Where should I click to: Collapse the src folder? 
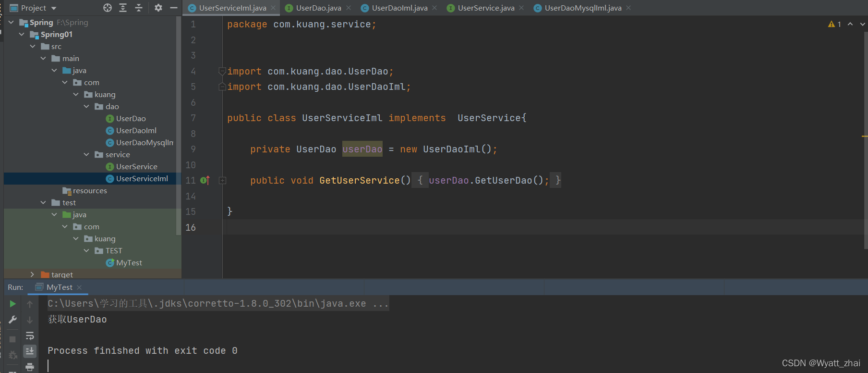tap(33, 46)
